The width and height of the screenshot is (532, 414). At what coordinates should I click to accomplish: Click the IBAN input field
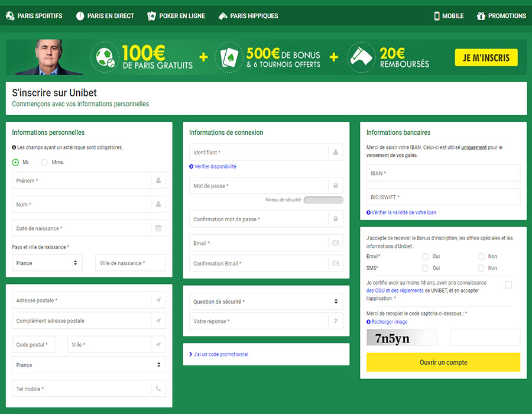[443, 173]
